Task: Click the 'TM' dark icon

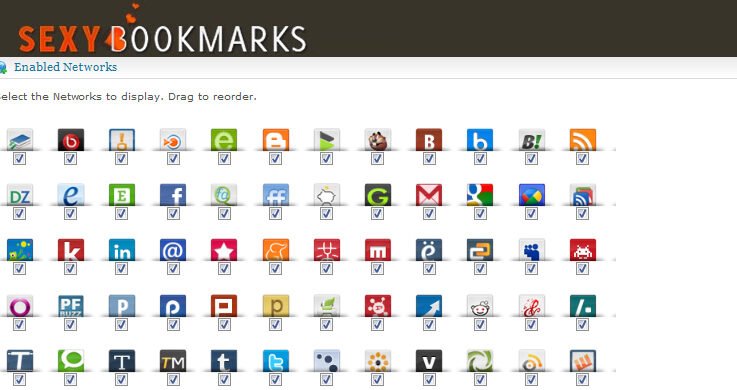Action: point(173,360)
